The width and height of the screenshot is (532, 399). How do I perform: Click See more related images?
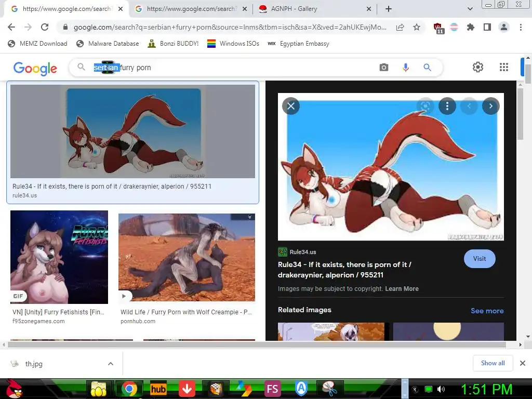487,311
